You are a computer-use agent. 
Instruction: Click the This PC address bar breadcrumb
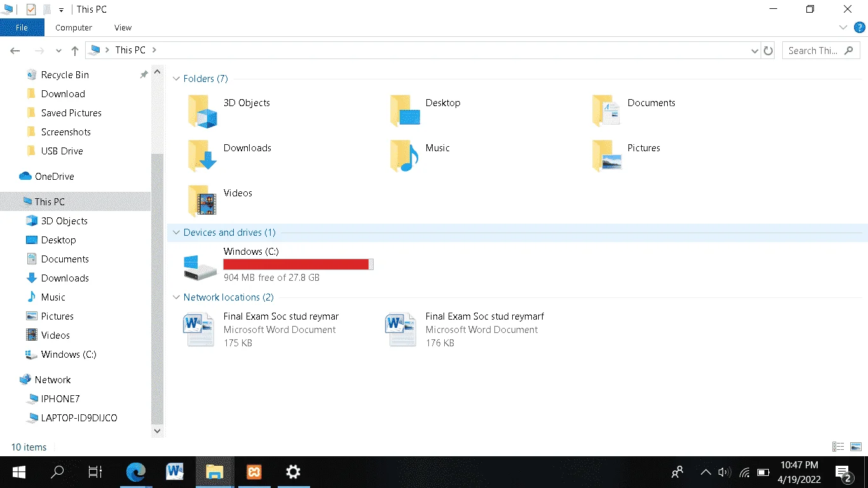click(x=130, y=50)
